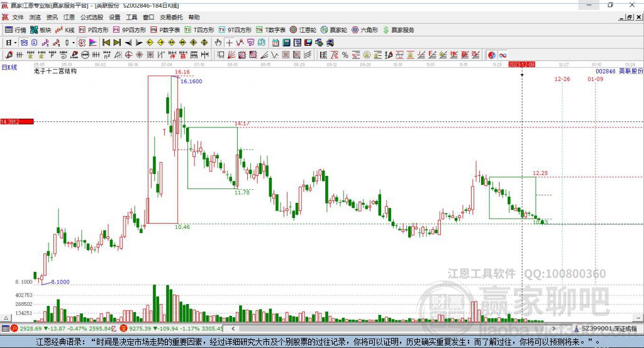Open the 六角形 hexagon tool
The width and height of the screenshot is (644, 348).
coord(365,30)
